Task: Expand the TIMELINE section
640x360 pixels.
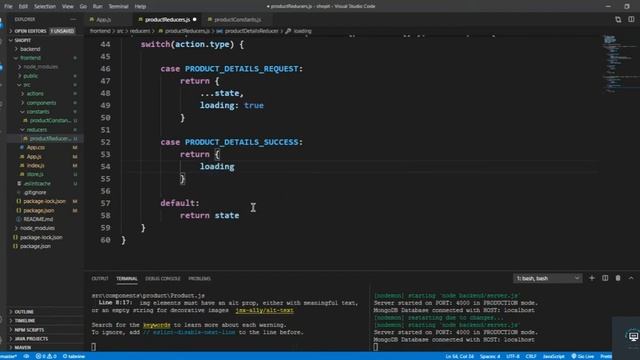Action: [x=24, y=321]
